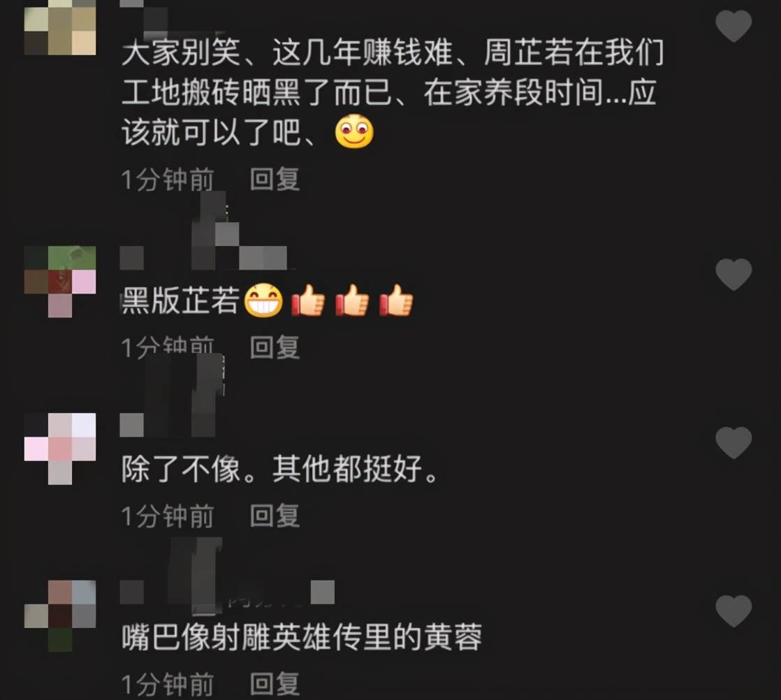This screenshot has width=781, height=700.
Task: Like the 除了不像。其他都挺好。 comment
Action: tap(733, 442)
